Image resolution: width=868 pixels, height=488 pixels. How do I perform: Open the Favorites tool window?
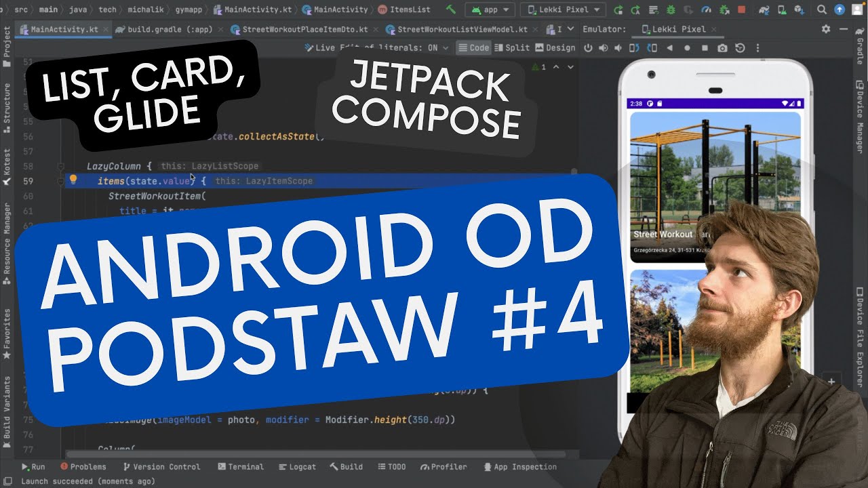pyautogui.click(x=7, y=334)
